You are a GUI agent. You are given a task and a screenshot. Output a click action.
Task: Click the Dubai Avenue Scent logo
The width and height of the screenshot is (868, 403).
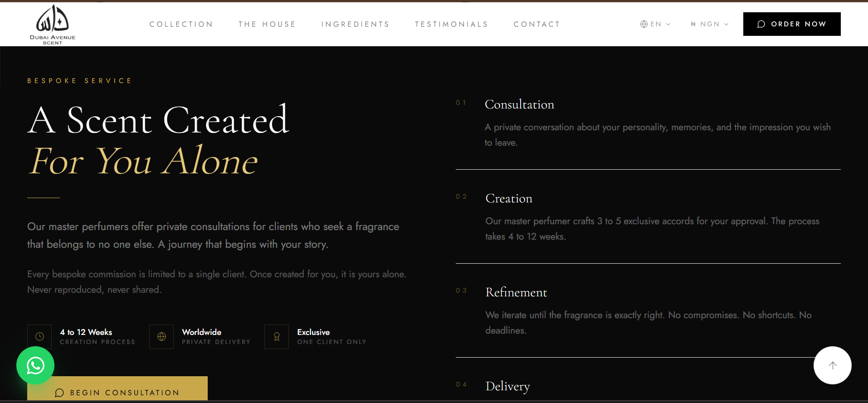coord(53,25)
